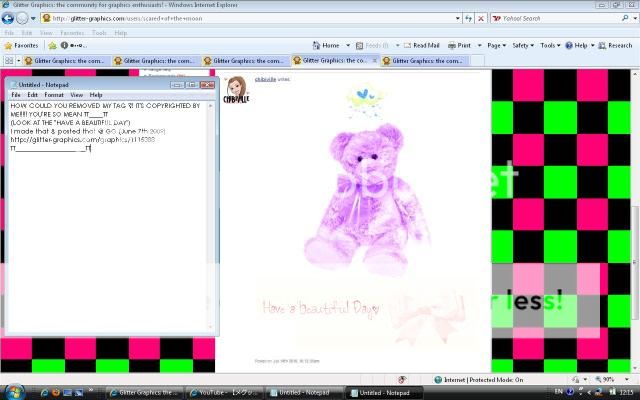Click the Home toolbar icon

tap(325, 45)
